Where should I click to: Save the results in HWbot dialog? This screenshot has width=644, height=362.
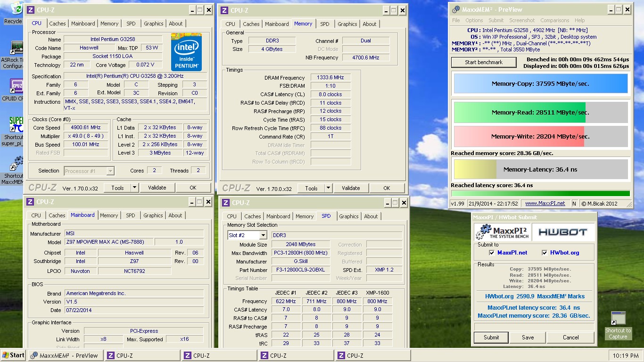[x=528, y=337]
